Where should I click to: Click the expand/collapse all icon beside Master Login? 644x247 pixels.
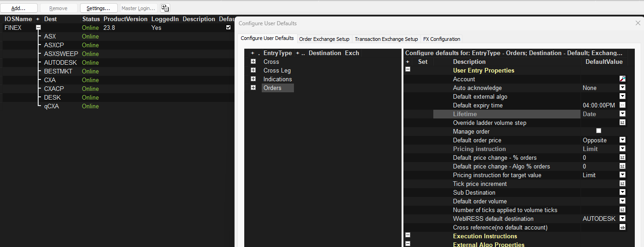point(165,8)
